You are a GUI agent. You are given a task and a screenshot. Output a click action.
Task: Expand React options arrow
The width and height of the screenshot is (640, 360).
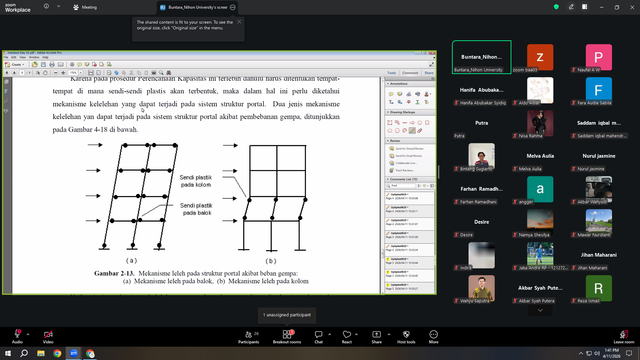[x=356, y=334]
